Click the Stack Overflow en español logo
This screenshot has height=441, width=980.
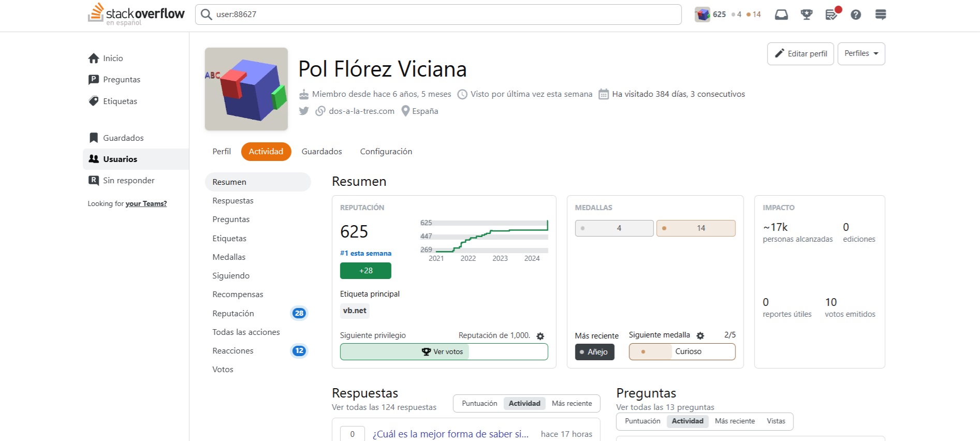[136, 14]
